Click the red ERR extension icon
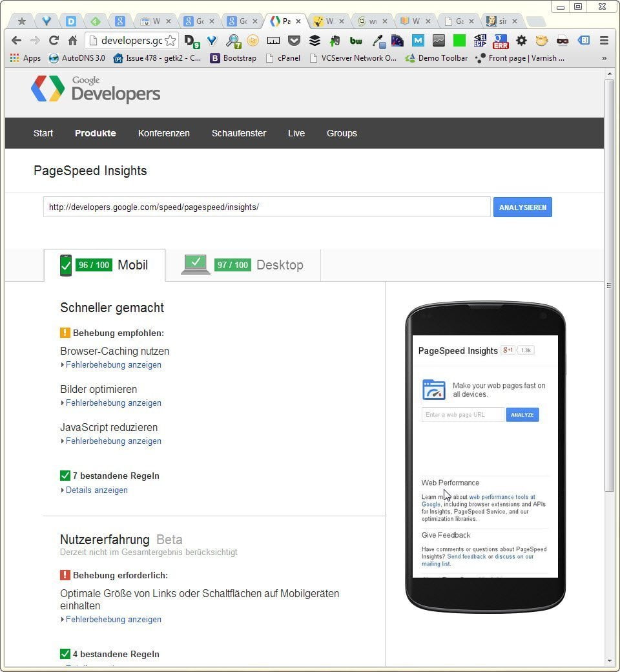This screenshot has height=672, width=620. [x=501, y=41]
